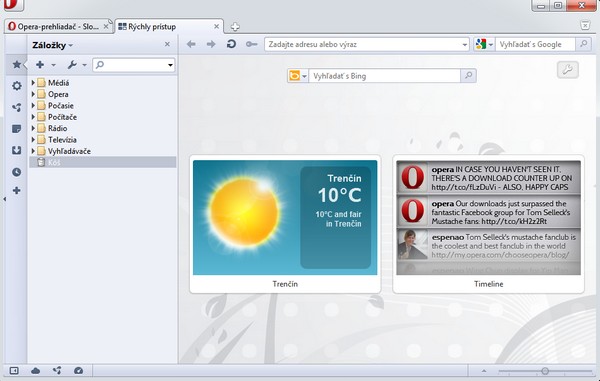The image size is (600, 381).
Task: Select the Počasie folder label
Action: click(x=60, y=106)
